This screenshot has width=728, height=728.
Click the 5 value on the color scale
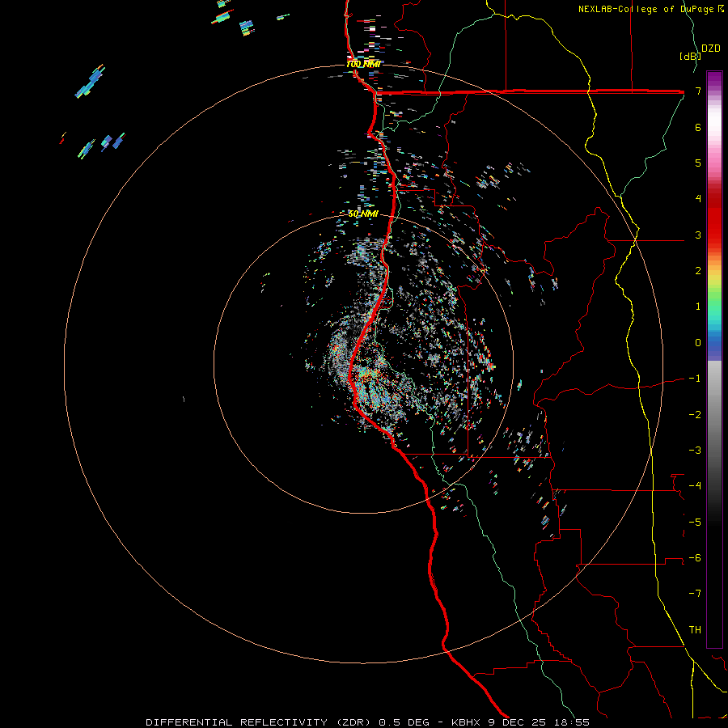click(x=698, y=163)
